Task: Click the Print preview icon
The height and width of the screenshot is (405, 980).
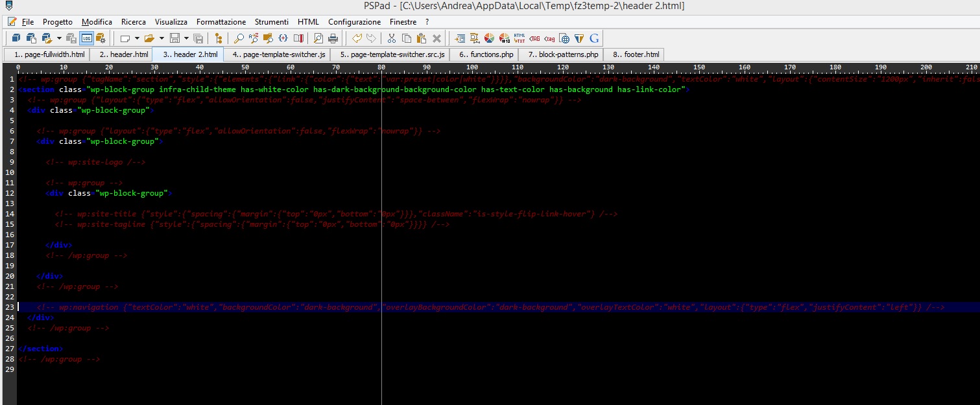Action: click(x=318, y=38)
